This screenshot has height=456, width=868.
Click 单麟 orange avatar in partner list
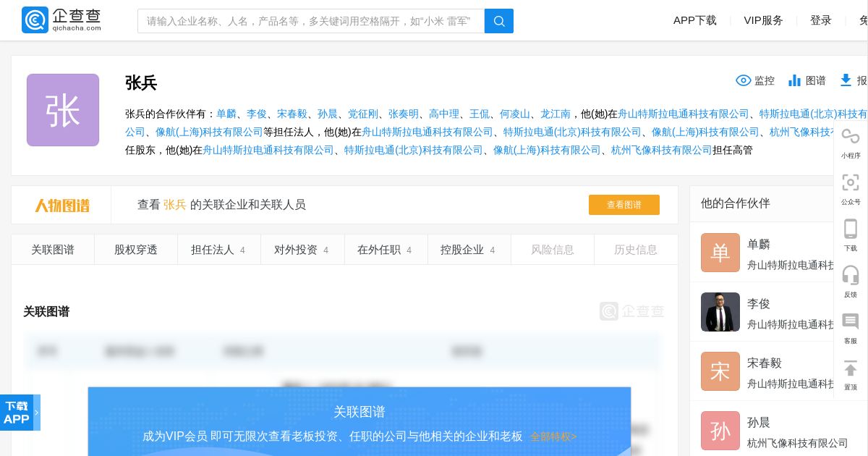click(x=720, y=253)
